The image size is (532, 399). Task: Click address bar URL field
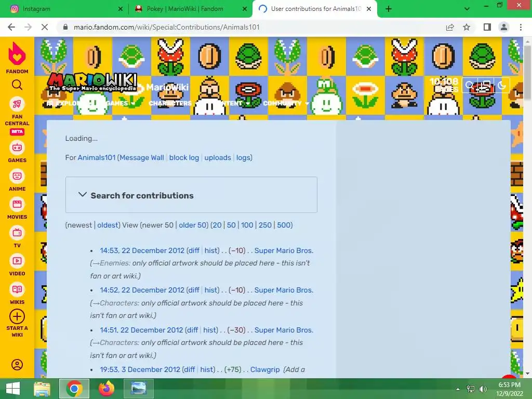251,27
